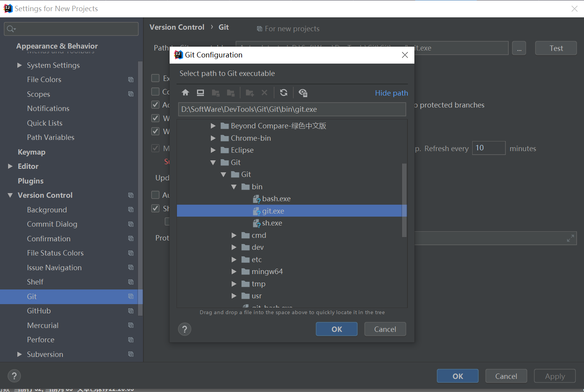Click the Refresh every minutes field
The height and width of the screenshot is (392, 584).
tap(488, 148)
